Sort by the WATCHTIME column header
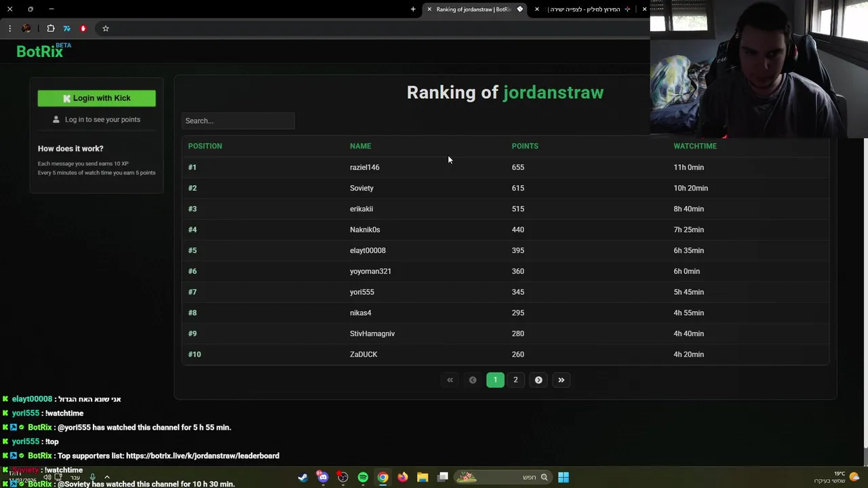 695,146
